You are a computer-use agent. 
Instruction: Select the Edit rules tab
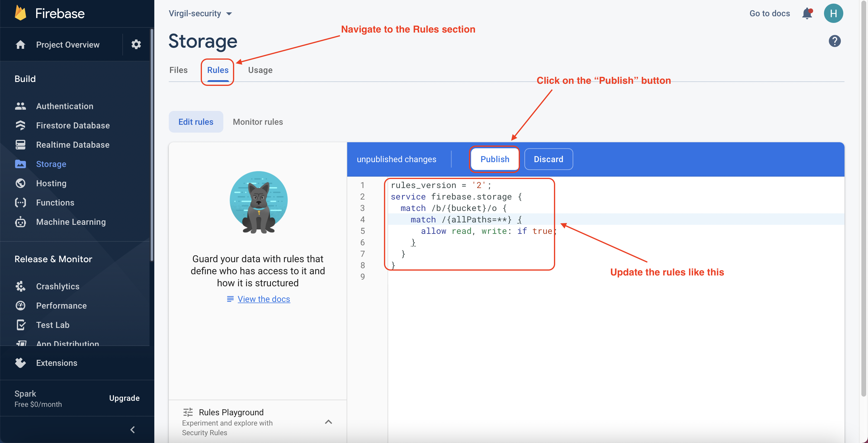196,122
